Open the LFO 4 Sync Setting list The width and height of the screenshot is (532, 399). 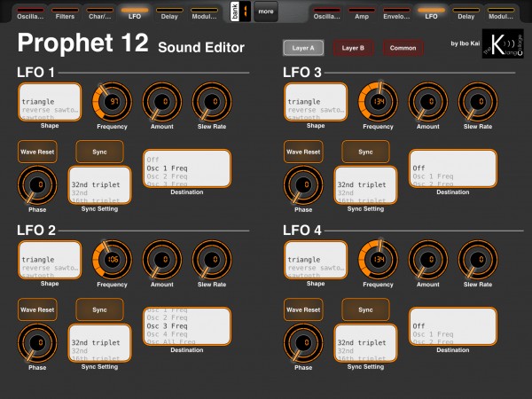[365, 343]
